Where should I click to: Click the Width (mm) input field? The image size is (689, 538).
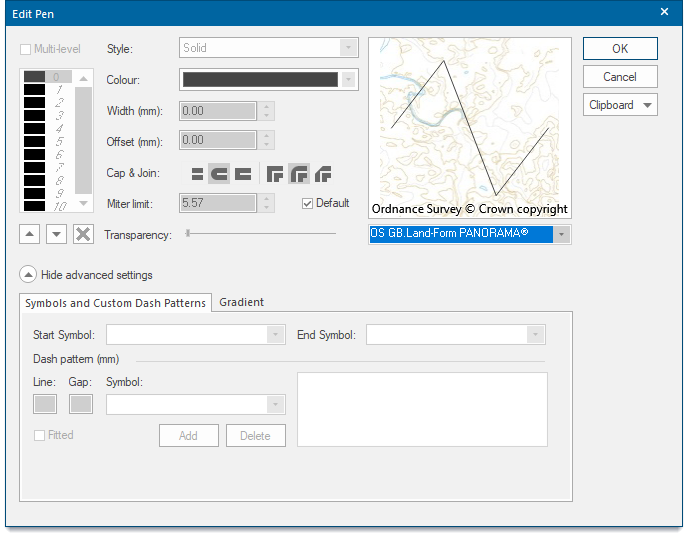coord(218,111)
